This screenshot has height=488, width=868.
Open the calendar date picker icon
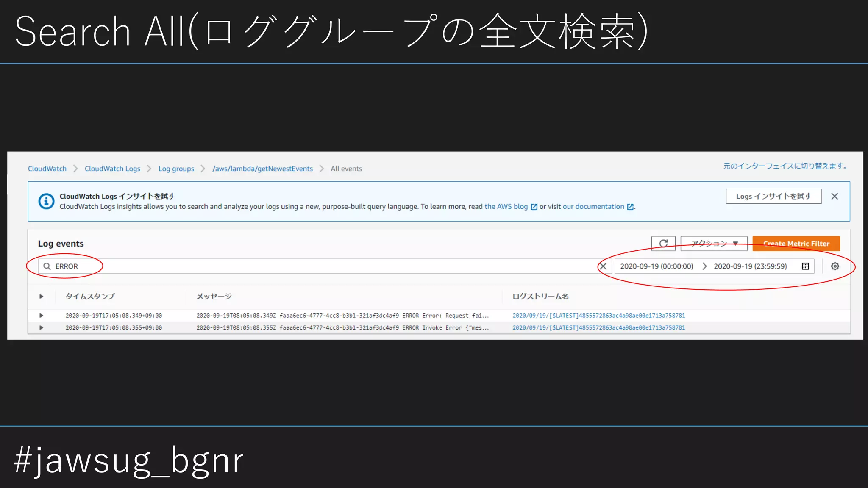click(805, 266)
